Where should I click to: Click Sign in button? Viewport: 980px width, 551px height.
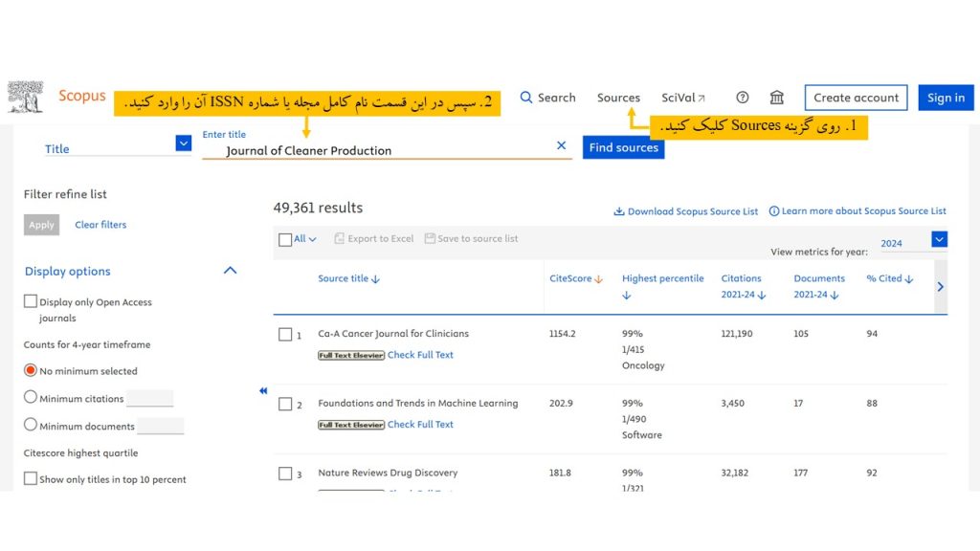click(946, 98)
